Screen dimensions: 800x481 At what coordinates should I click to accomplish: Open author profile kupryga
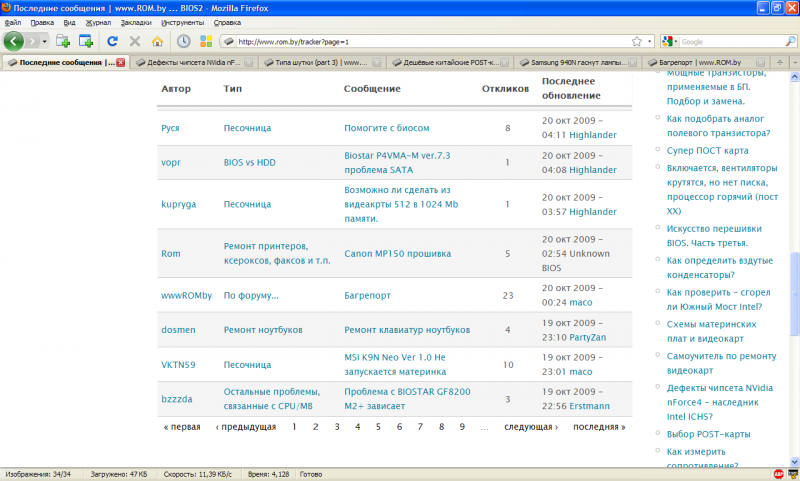point(179,204)
